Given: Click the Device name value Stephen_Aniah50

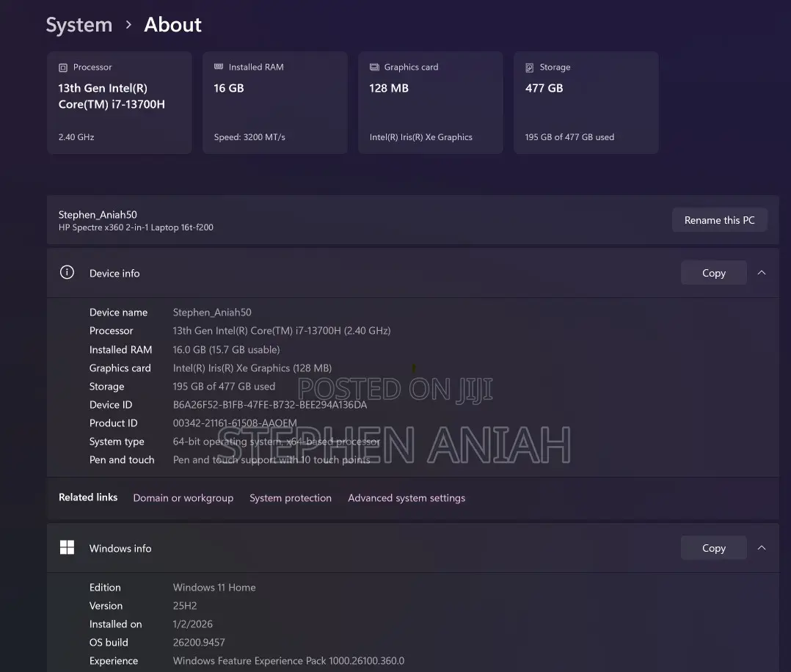Looking at the screenshot, I should pyautogui.click(x=212, y=313).
